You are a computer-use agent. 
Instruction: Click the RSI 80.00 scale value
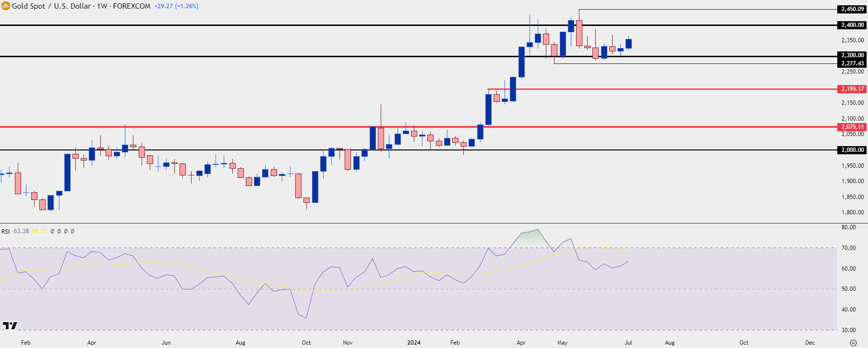tap(849, 227)
